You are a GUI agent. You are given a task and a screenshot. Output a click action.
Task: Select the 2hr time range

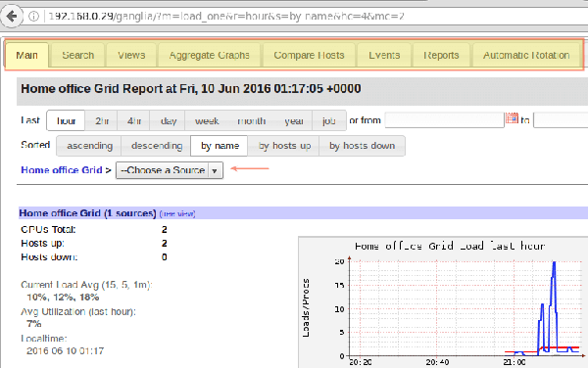click(102, 120)
